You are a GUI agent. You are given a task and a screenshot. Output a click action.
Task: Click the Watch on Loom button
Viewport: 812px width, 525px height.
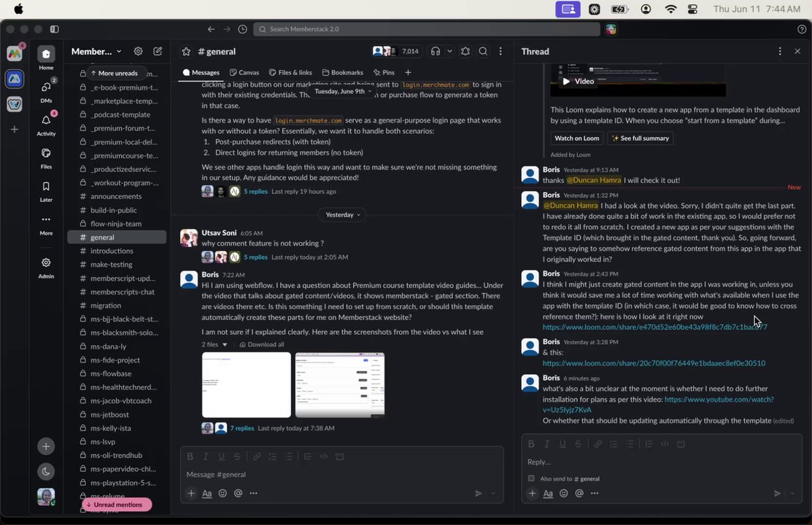pos(577,139)
